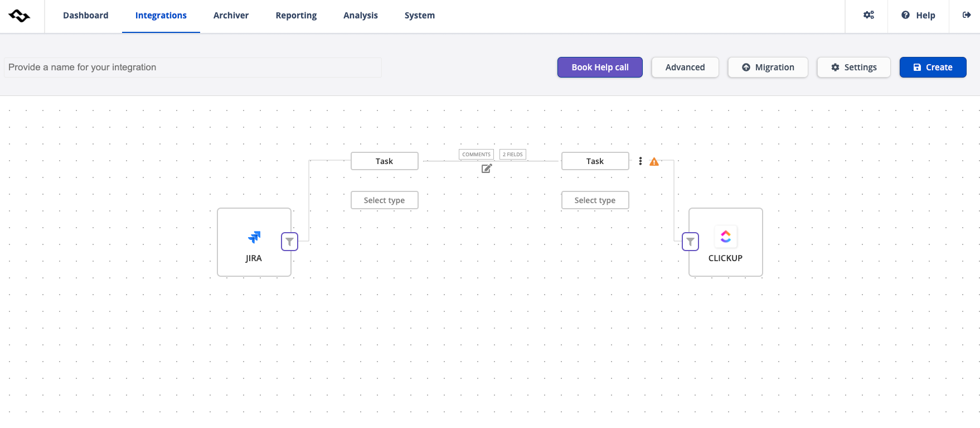Select the CLICKUP system box
The height and width of the screenshot is (428, 980).
[726, 242]
